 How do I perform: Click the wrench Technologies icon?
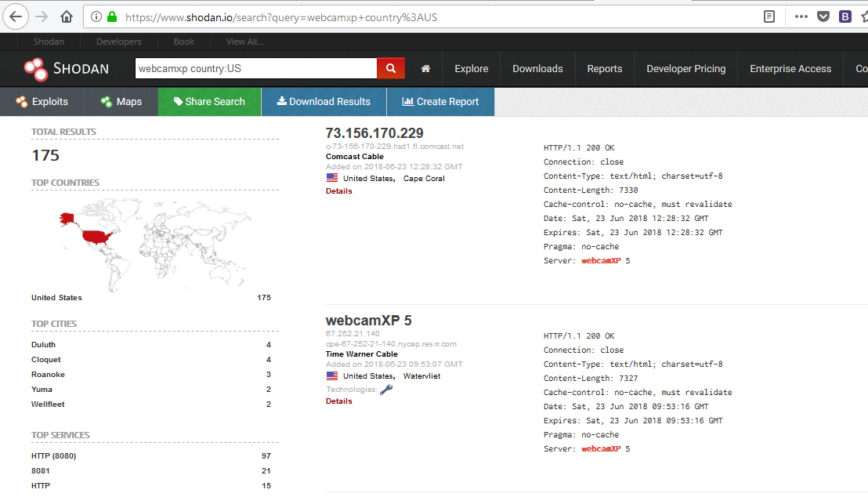tap(386, 390)
